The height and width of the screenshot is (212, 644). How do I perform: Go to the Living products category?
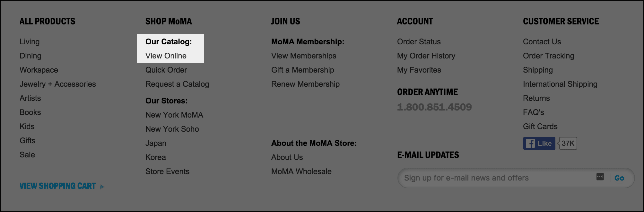[30, 42]
